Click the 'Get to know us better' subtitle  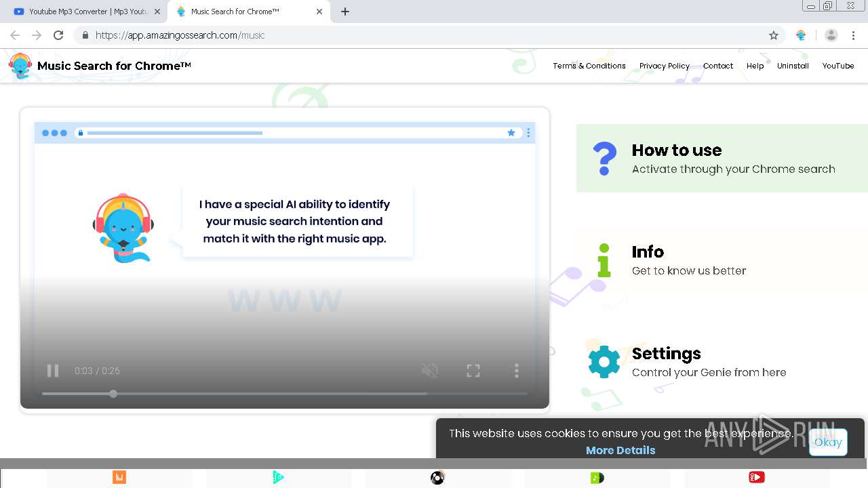click(x=689, y=270)
